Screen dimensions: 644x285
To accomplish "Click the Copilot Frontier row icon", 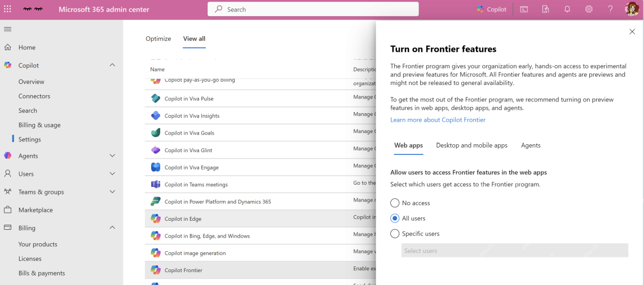I will click(156, 270).
